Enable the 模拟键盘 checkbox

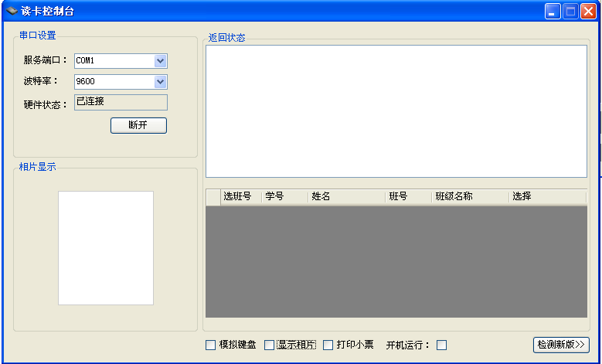pos(211,345)
